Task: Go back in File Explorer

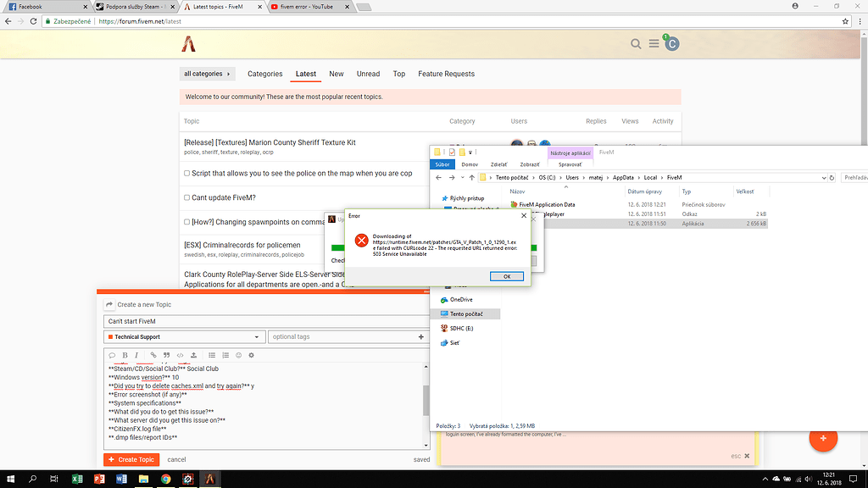Action: 438,178
